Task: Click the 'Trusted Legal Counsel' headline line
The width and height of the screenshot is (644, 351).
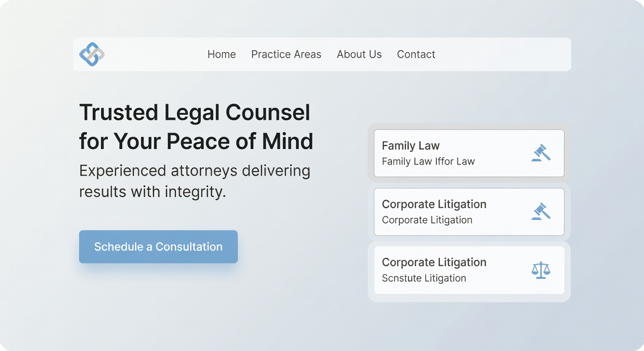Action: 195,112
